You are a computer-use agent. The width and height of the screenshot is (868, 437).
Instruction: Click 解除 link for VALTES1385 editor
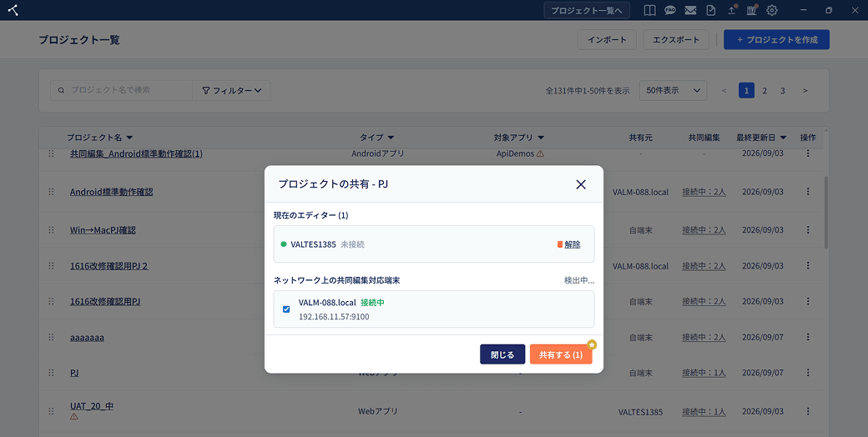pos(573,244)
